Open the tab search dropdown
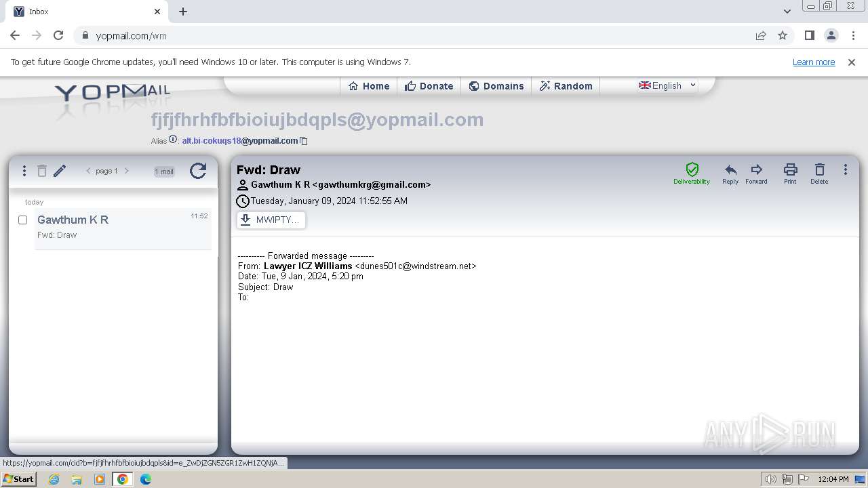 [787, 12]
